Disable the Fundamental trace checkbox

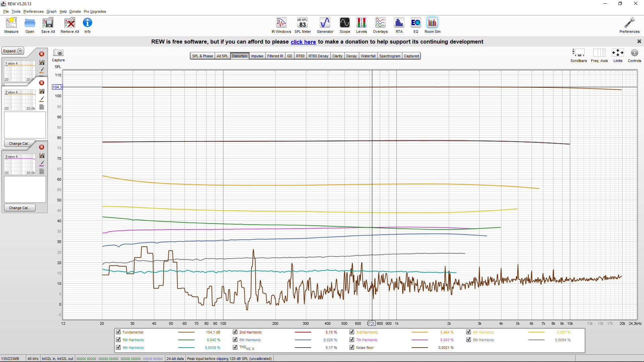coord(118,332)
